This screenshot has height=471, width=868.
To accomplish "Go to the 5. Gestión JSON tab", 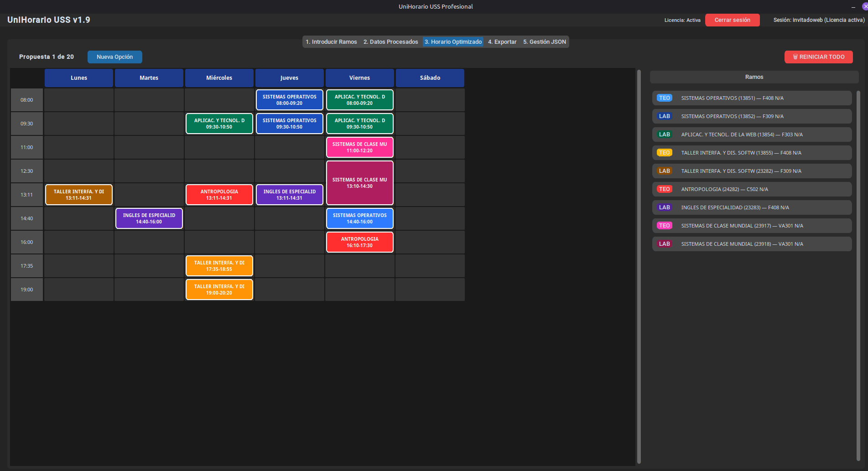I will (544, 42).
